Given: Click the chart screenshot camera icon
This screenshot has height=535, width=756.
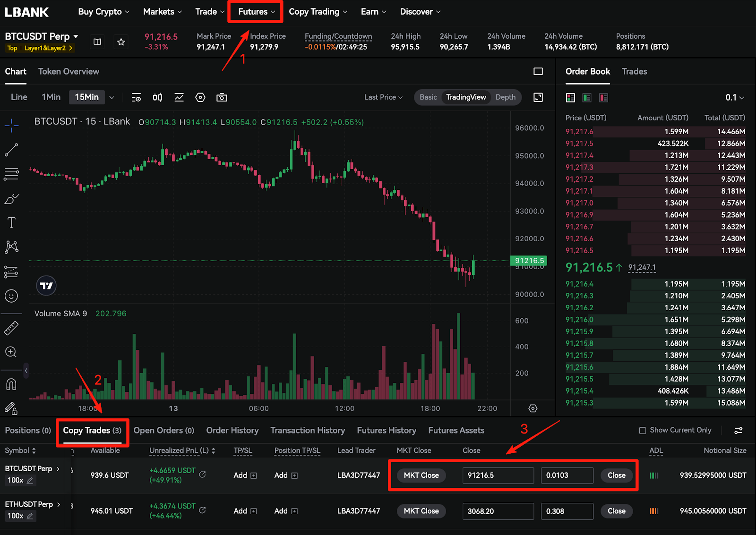Looking at the screenshot, I should (x=222, y=97).
